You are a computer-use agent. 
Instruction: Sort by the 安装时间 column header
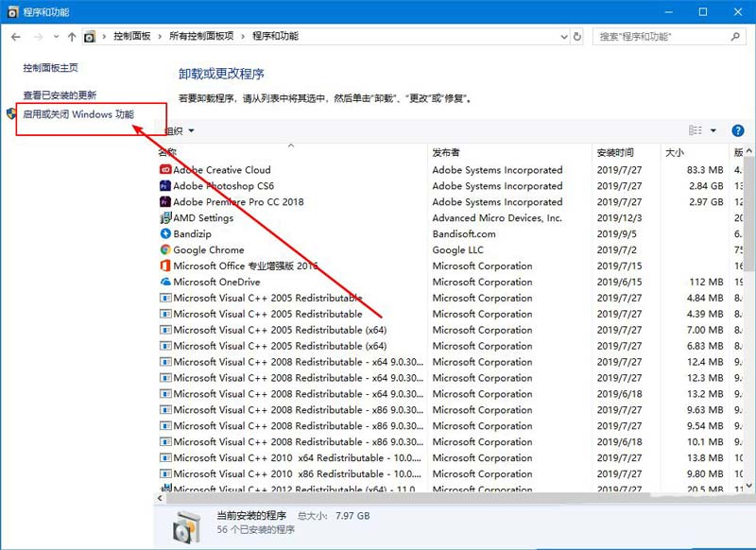(627, 152)
